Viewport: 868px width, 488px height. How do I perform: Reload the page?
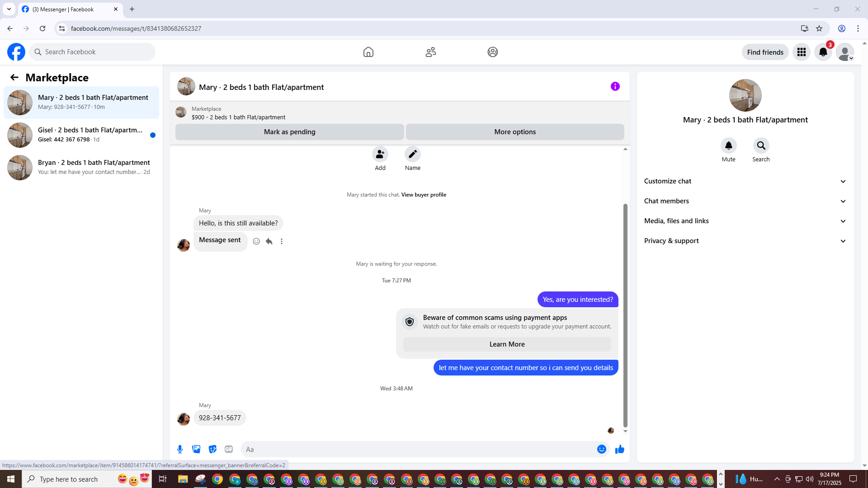[x=42, y=28]
